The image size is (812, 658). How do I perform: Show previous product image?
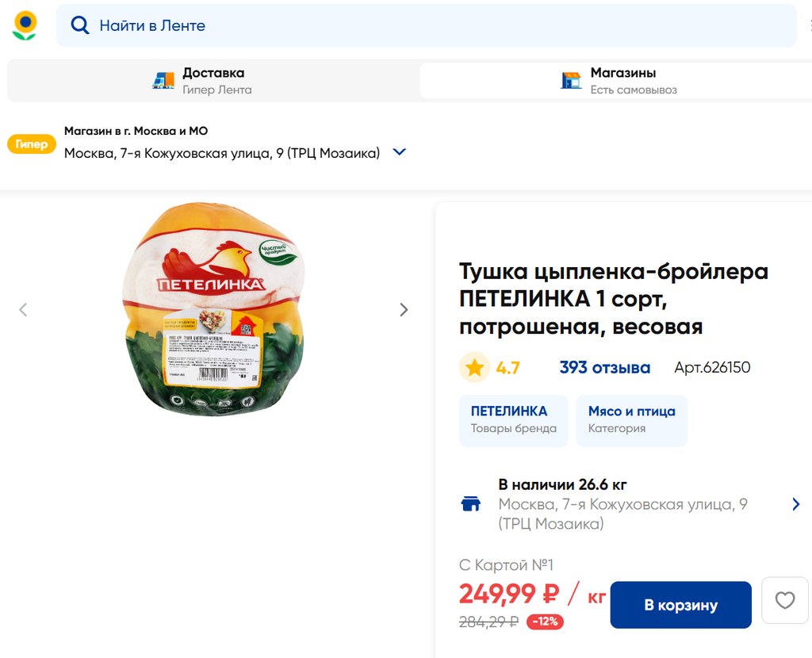point(23,310)
